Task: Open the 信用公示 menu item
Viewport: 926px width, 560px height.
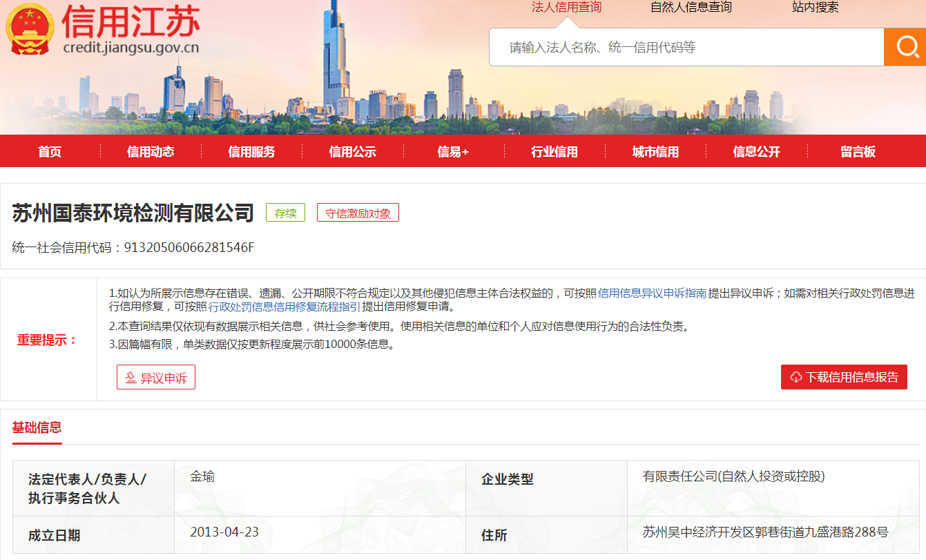Action: tap(352, 152)
